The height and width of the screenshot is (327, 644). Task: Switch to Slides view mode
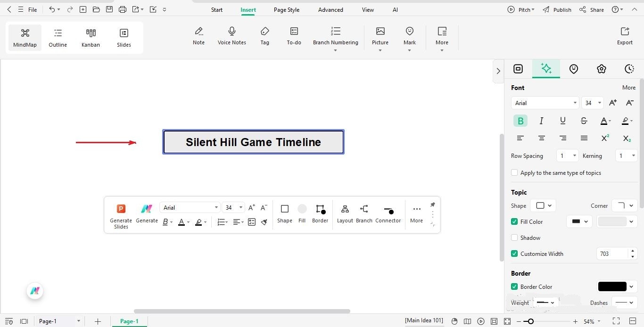click(124, 38)
